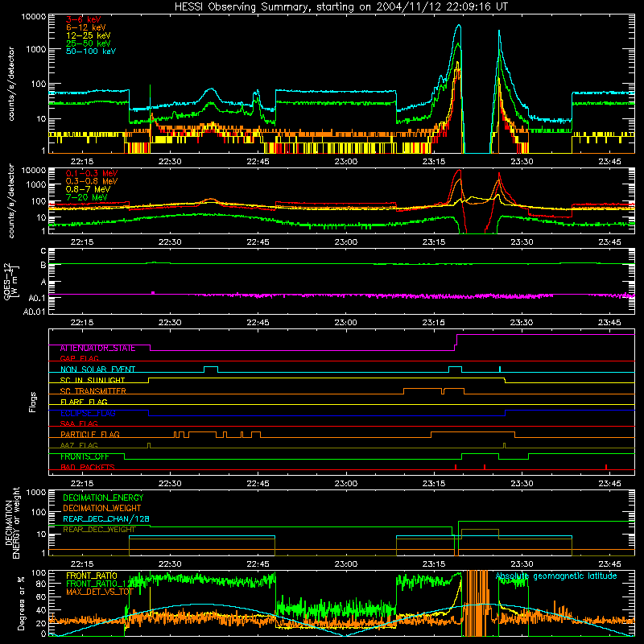Click the 23:45 tick under the Flags panel
644x644 pixels.
tap(609, 484)
